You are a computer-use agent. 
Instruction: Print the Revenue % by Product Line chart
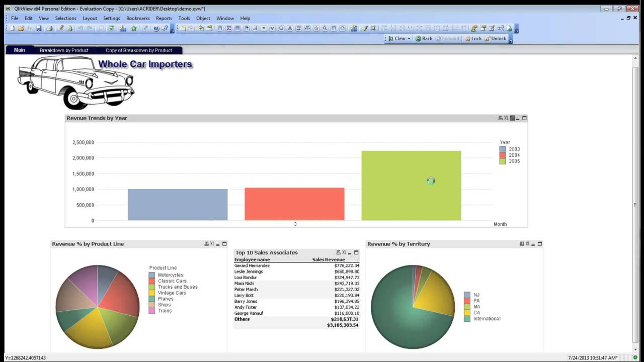click(206, 244)
